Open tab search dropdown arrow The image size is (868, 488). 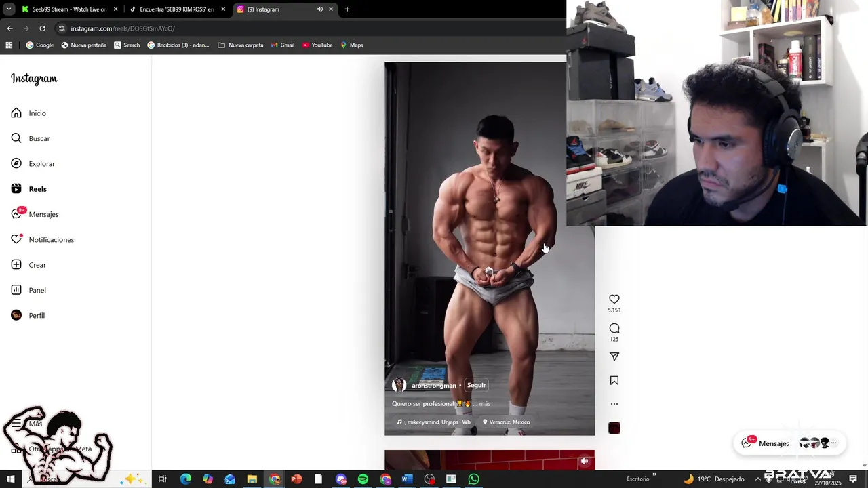tap(9, 9)
